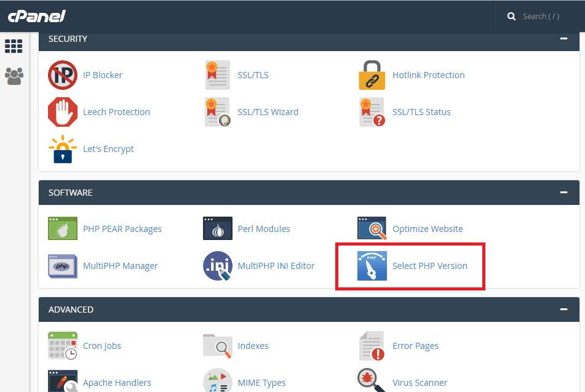The height and width of the screenshot is (392, 585).
Task: Open the IP Blocker link
Action: [103, 75]
